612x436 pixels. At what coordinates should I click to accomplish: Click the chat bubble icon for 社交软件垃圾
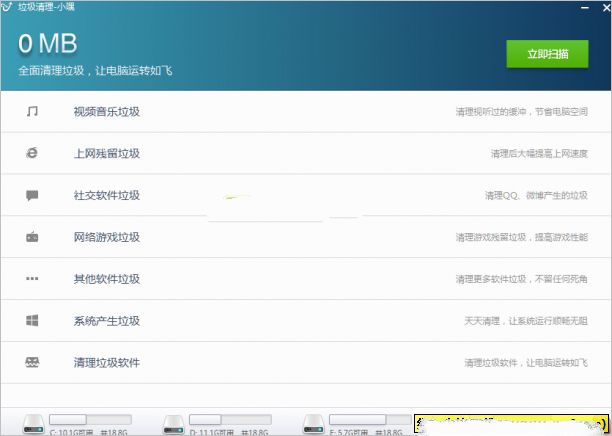pyautogui.click(x=32, y=195)
